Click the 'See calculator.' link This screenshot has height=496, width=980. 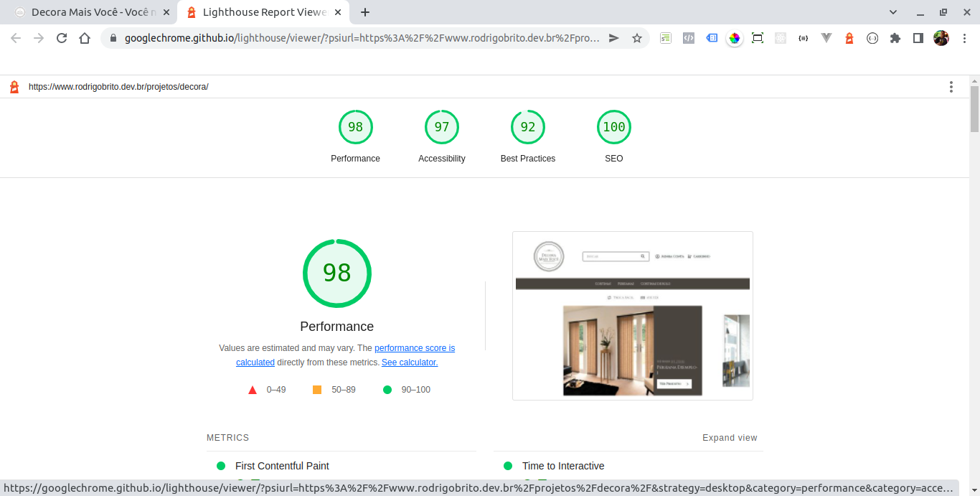(x=409, y=362)
